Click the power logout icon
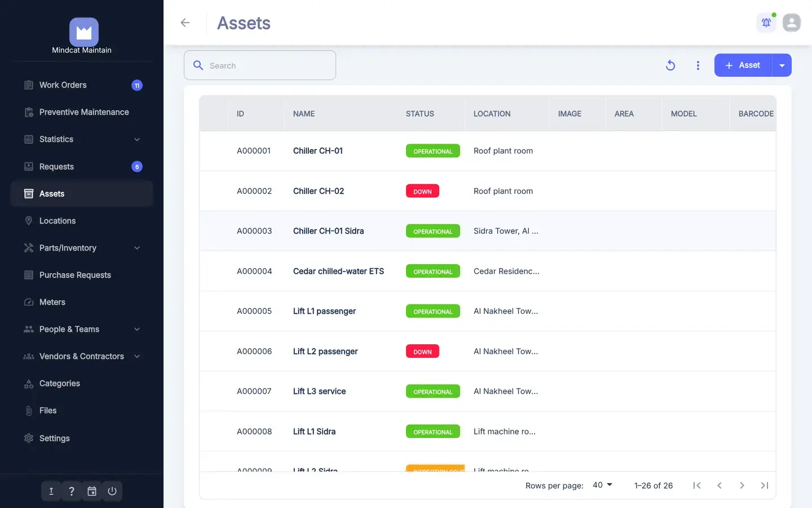812x508 pixels. [x=112, y=491]
